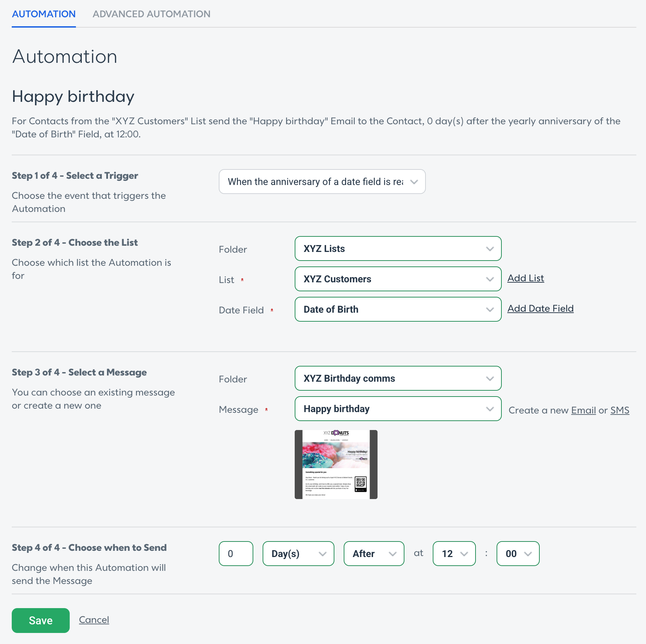Open the Advanced Automation tab

[151, 14]
